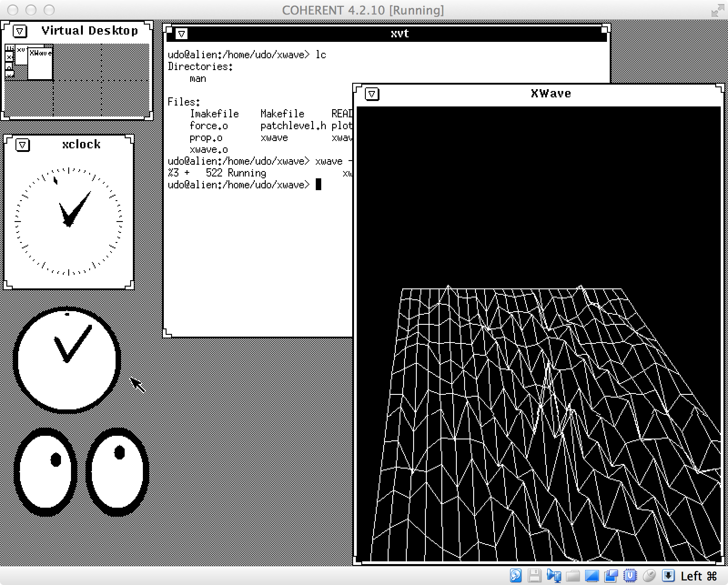Click the round desktop clock icon
728x585 pixels.
tap(67, 359)
